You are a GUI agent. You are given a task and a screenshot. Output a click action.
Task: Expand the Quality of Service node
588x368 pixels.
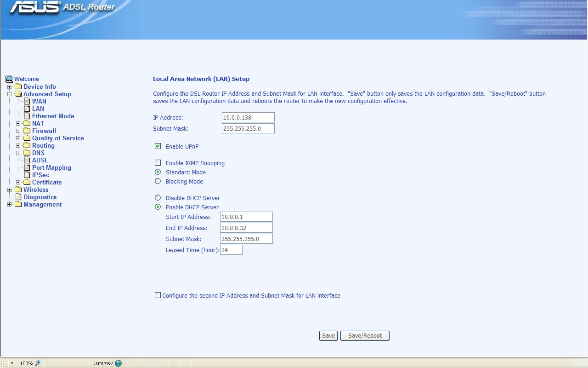[18, 138]
